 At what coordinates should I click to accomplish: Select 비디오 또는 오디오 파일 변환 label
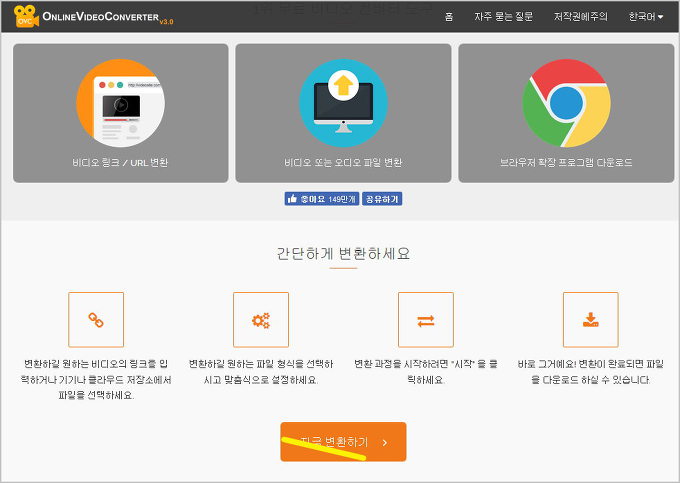(x=343, y=162)
